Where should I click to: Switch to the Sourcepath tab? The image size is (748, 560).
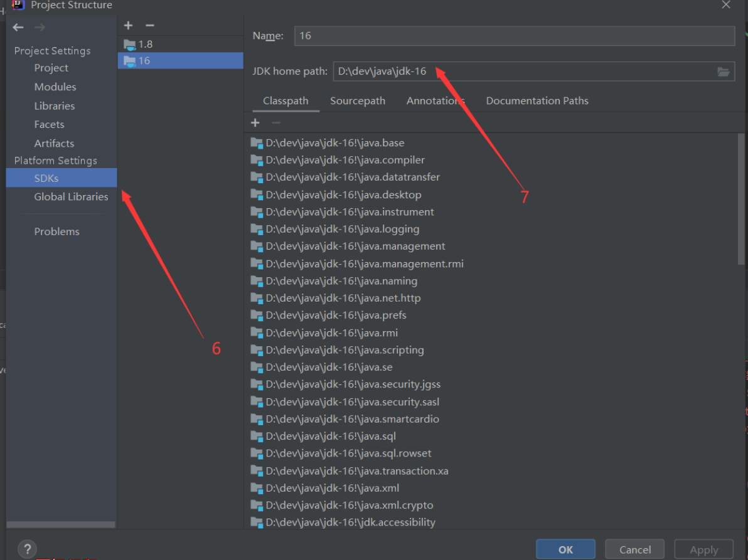pyautogui.click(x=357, y=101)
